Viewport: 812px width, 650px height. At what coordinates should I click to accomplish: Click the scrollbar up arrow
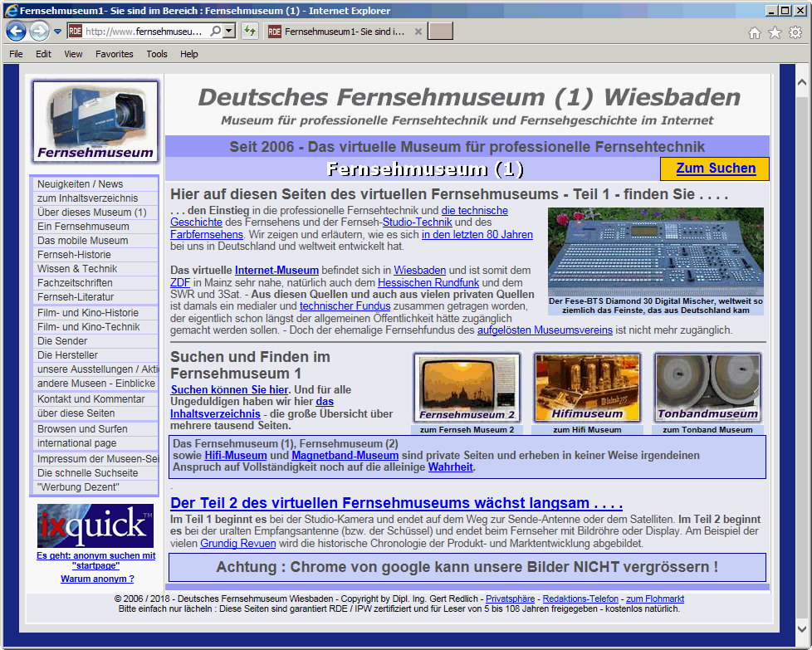(x=802, y=82)
